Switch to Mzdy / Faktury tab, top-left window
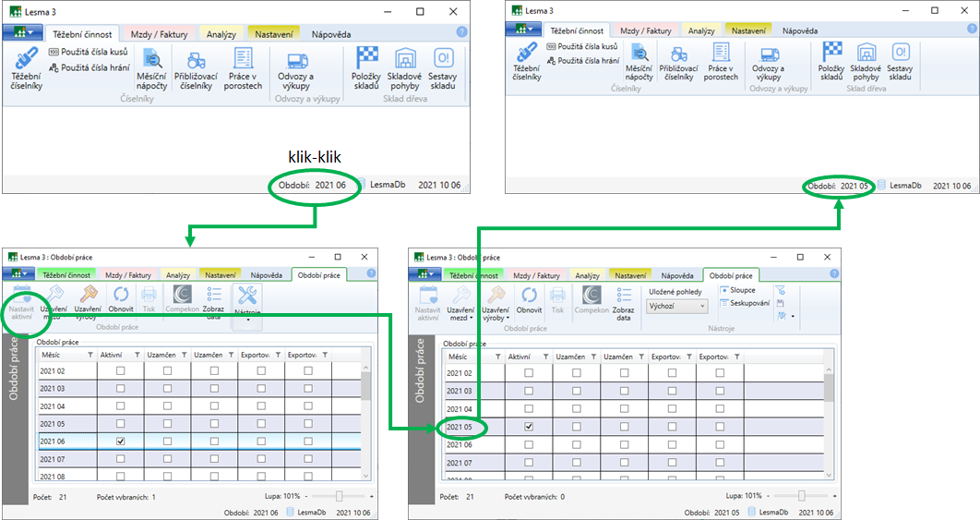The width and height of the screenshot is (980, 520). pyautogui.click(x=159, y=34)
